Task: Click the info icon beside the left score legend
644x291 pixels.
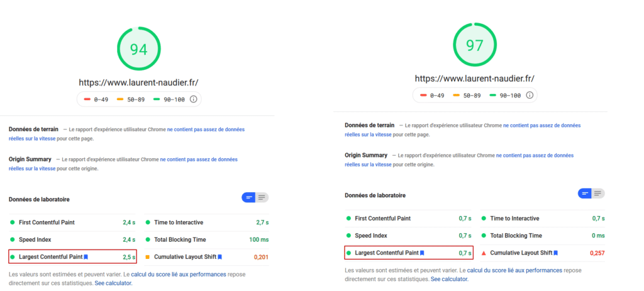Action: coord(194,99)
